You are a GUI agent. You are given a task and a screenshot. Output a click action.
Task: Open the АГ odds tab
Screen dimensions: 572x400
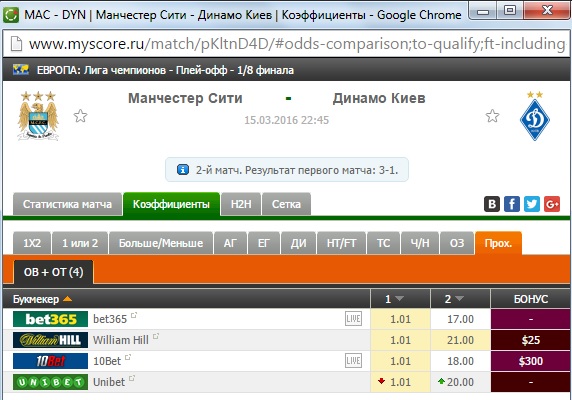click(x=231, y=243)
